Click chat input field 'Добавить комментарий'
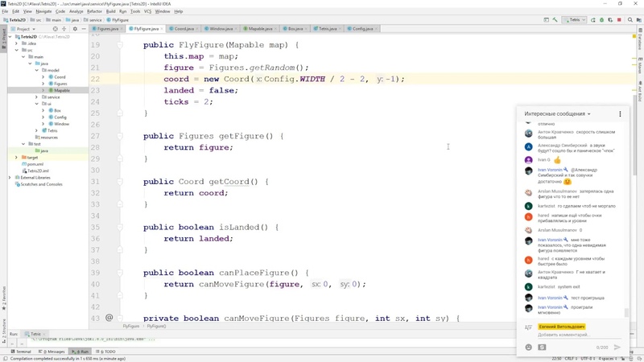 coord(579,335)
